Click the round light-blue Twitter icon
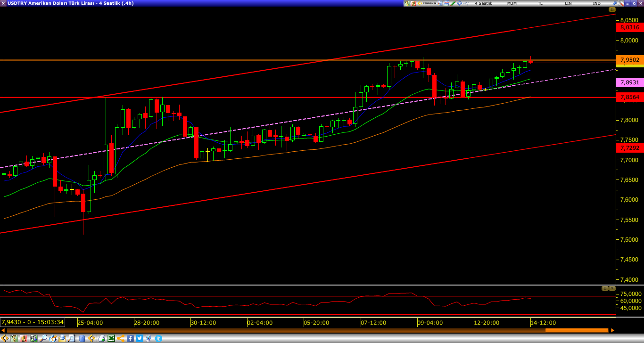Viewport: 644px width, 343px height. coord(158,338)
